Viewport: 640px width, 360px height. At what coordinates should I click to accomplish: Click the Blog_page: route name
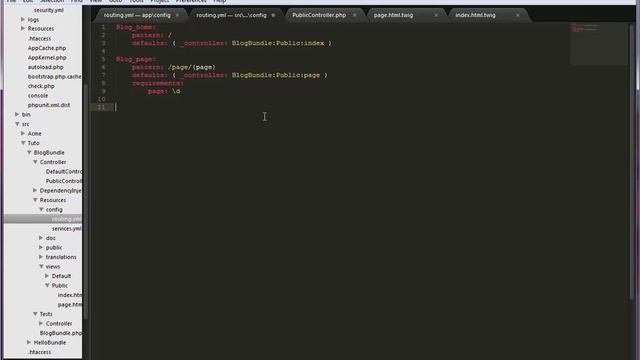click(136, 59)
